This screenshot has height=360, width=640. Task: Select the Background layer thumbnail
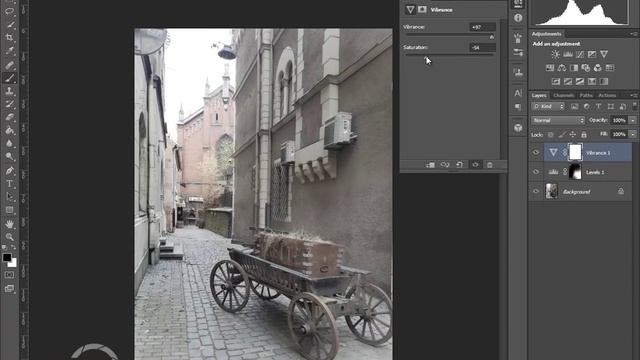click(x=551, y=191)
